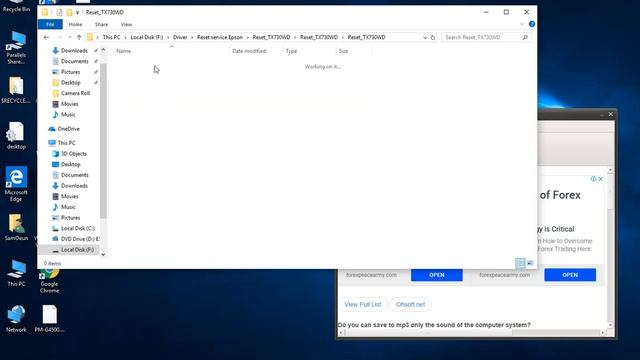640x360 pixels.
Task: Click the ad info icon
Action: point(593,179)
